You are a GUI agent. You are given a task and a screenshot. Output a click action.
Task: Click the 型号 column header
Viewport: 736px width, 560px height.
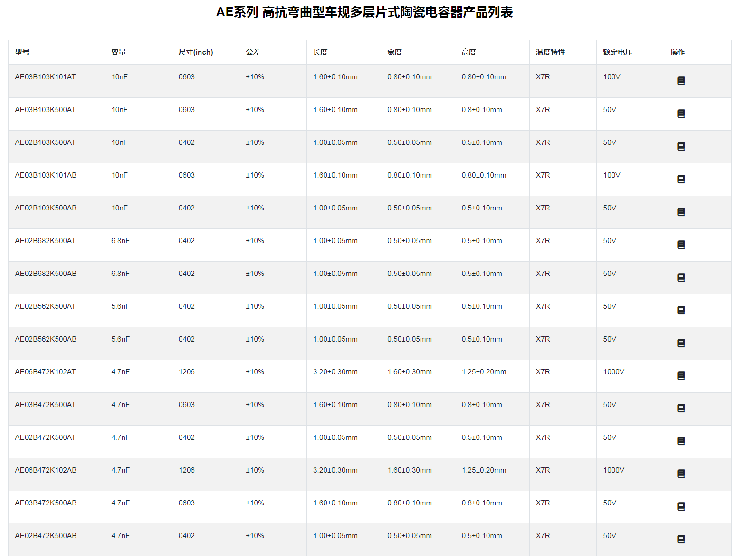click(x=22, y=52)
